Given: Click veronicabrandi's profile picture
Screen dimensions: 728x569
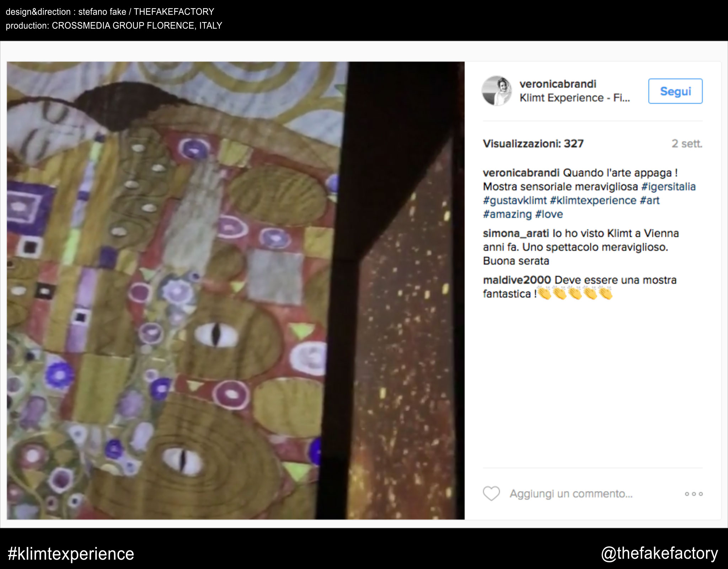Looking at the screenshot, I should [497, 91].
